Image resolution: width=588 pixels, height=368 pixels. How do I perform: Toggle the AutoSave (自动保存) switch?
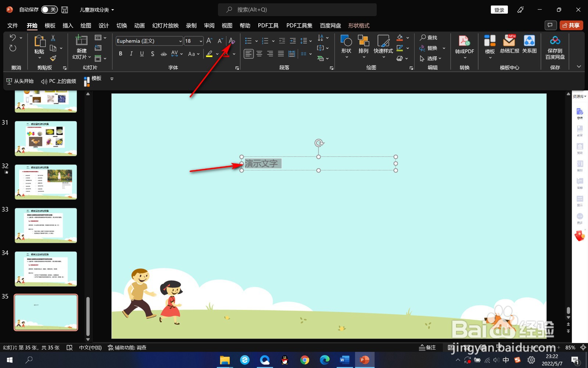pos(49,10)
